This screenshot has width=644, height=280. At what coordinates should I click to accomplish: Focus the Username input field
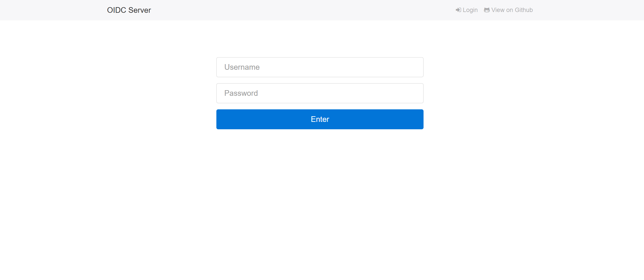[320, 67]
